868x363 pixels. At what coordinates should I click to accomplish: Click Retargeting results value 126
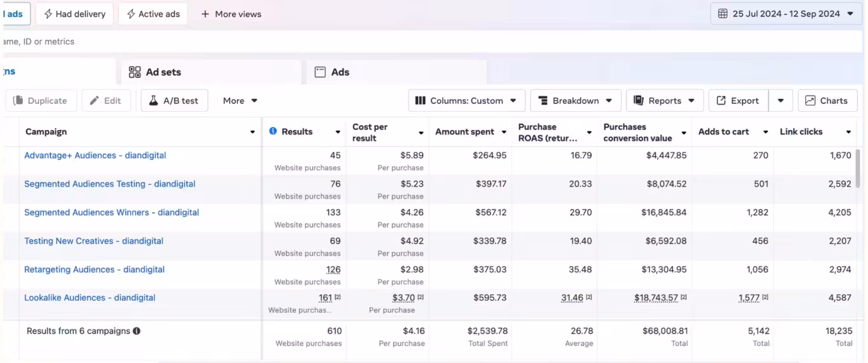click(333, 270)
